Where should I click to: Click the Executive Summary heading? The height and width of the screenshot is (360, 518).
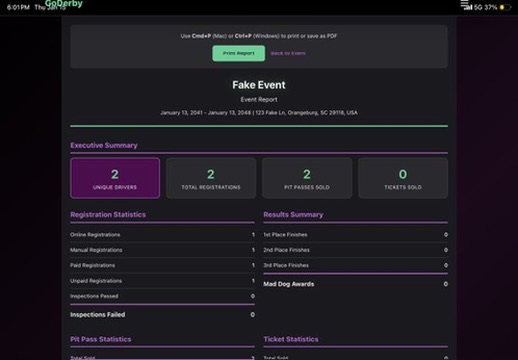(x=104, y=145)
